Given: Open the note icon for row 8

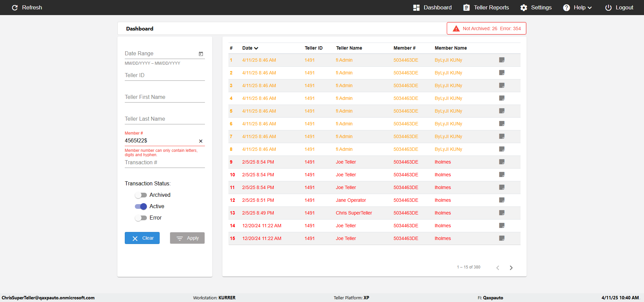Looking at the screenshot, I should point(502,149).
